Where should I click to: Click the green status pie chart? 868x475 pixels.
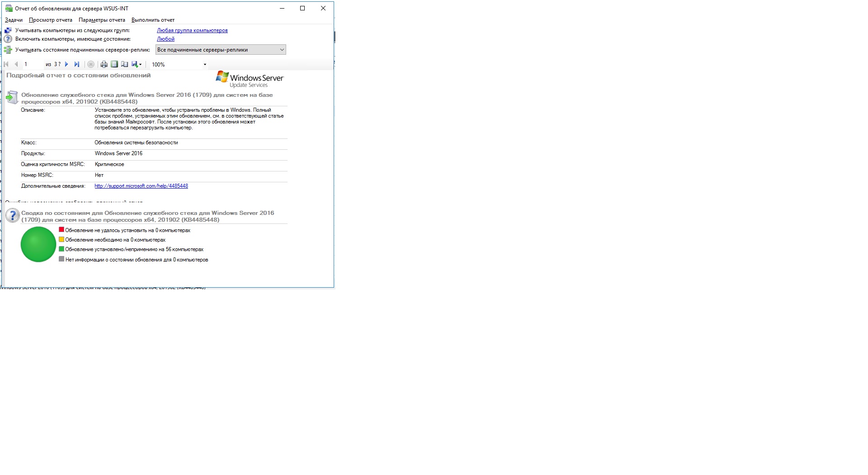click(38, 244)
